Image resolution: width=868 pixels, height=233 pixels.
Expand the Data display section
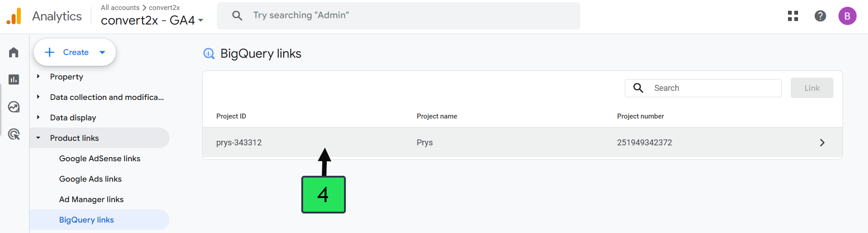[73, 118]
